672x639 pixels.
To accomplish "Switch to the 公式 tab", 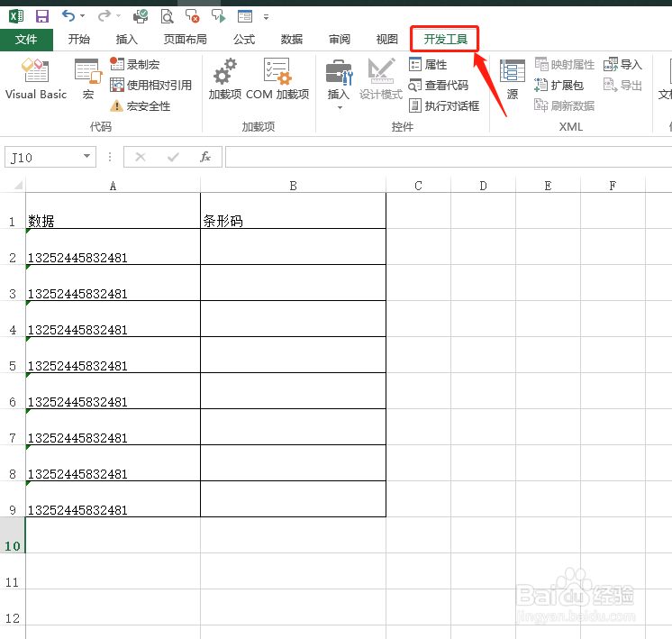I will click(x=244, y=40).
